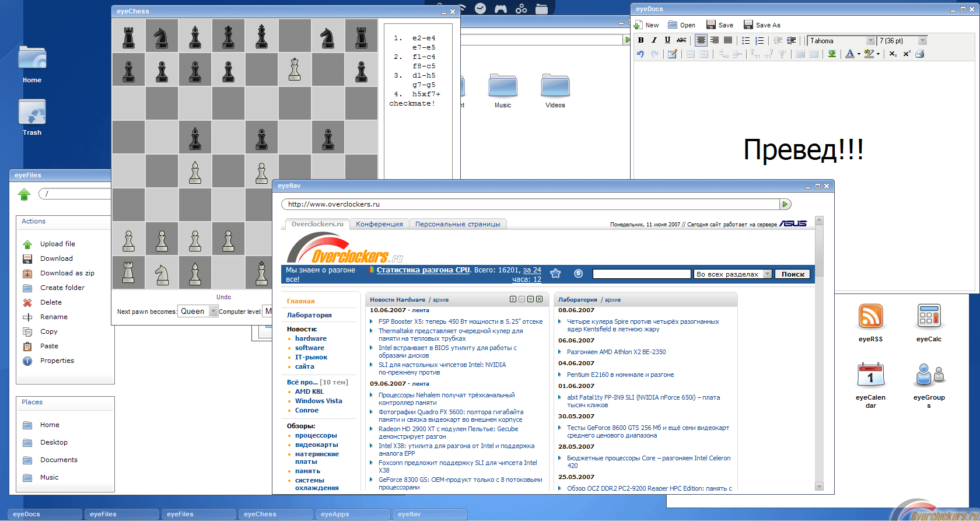
Task: Click the print icon in eyeDocs
Action: pos(920,54)
